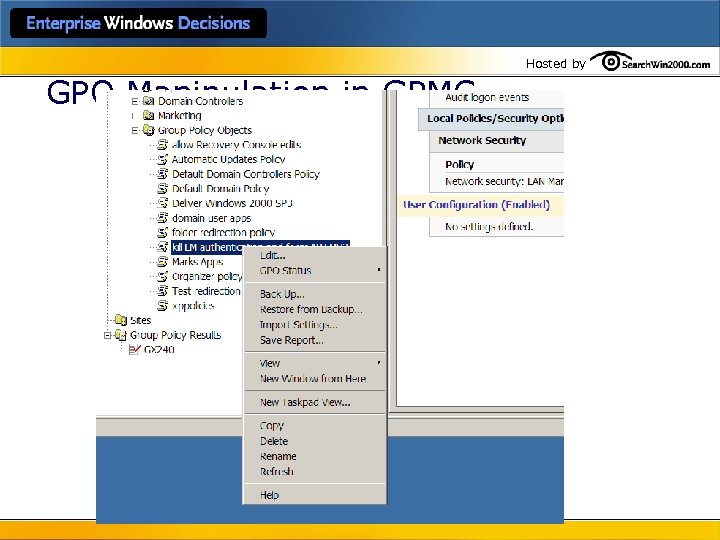Click the Network security: LAN Manager row

[x=504, y=182]
